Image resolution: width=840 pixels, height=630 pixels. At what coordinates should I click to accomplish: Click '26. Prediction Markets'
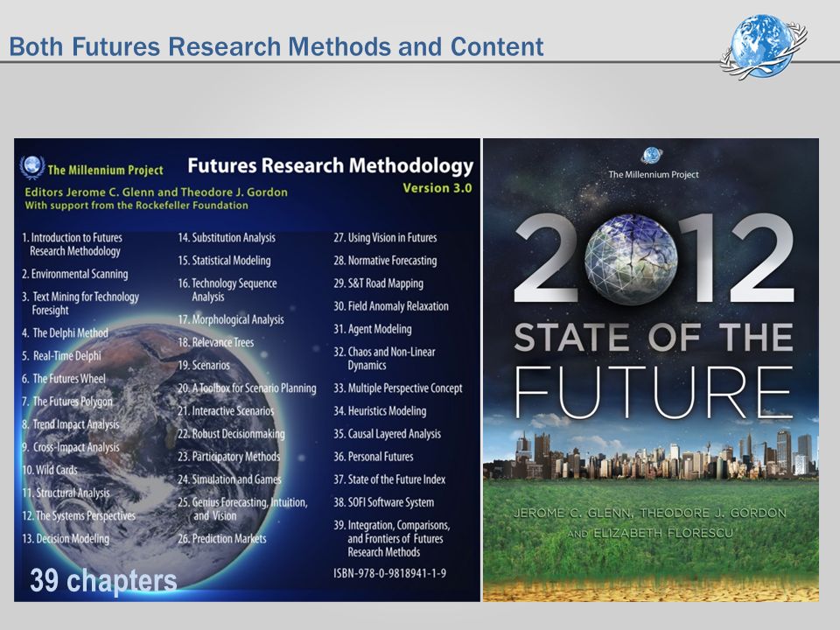(221, 539)
